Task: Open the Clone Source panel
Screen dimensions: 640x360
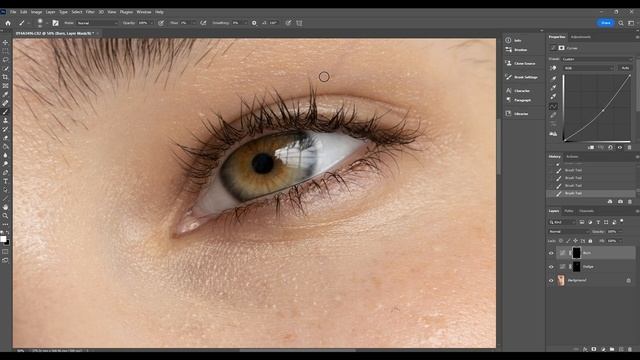Action: click(520, 64)
